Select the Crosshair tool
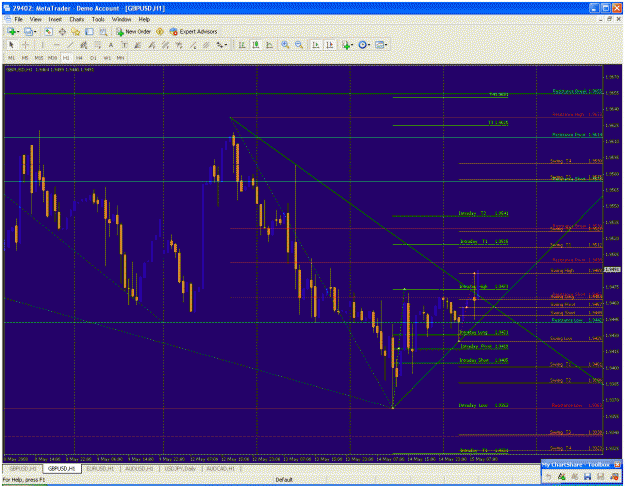This screenshot has height=486, width=625. (25, 45)
